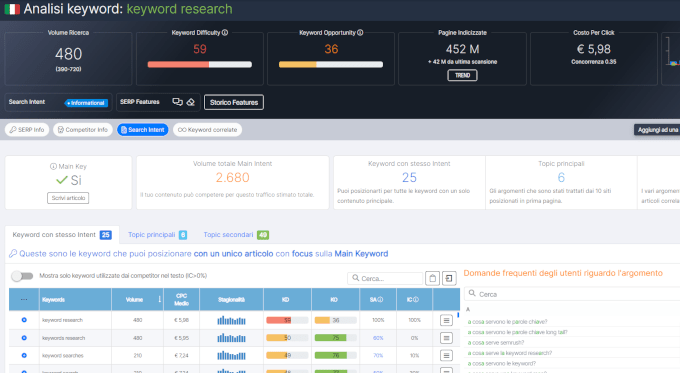Click the three-dots table header cell
The image size is (680, 373).
[24, 300]
